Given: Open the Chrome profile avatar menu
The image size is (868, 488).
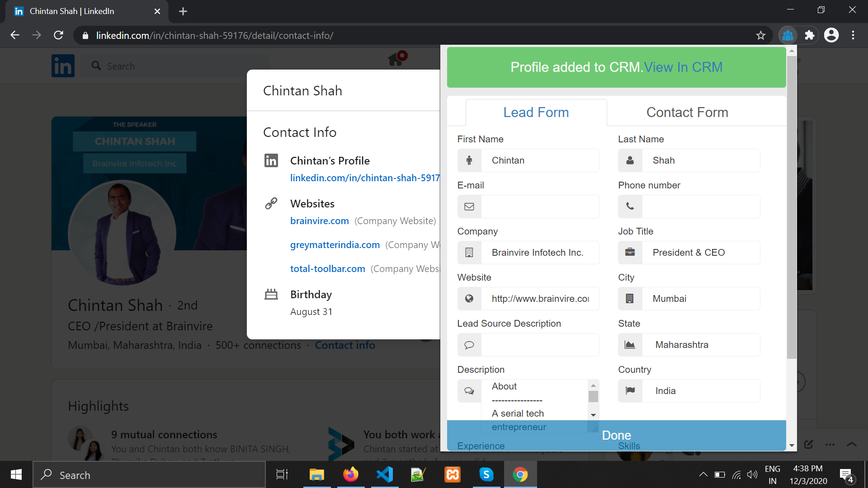Looking at the screenshot, I should point(831,35).
